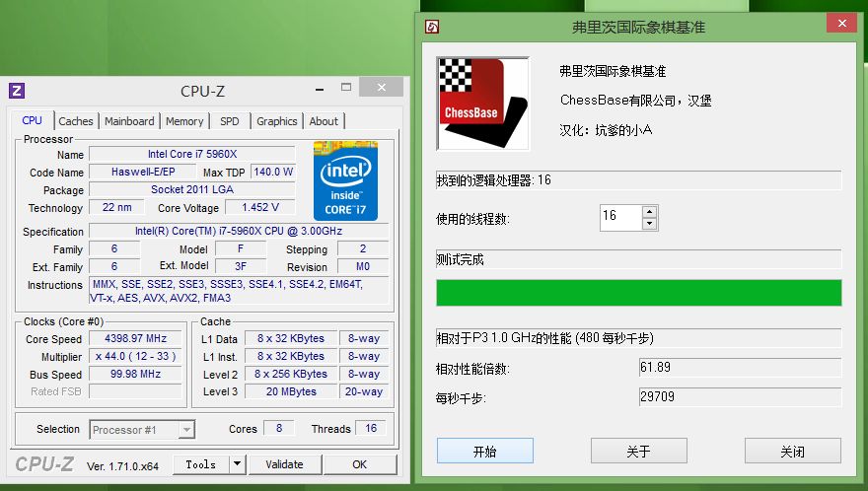The width and height of the screenshot is (868, 491).
Task: Maximize the CPU-Z window
Action: pyautogui.click(x=346, y=88)
